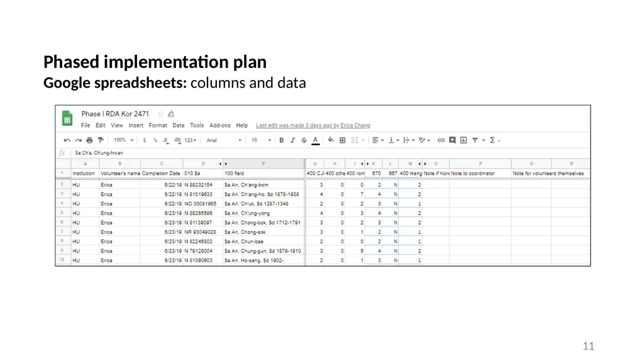Open the text rotation dropdown
Viewport: 644px width, 362px height.
[x=425, y=140]
